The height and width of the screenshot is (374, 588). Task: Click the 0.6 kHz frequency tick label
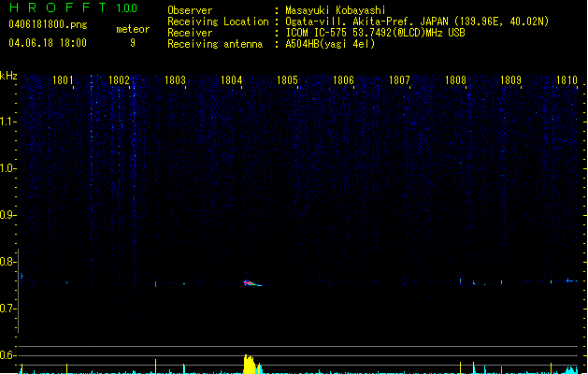coord(7,355)
